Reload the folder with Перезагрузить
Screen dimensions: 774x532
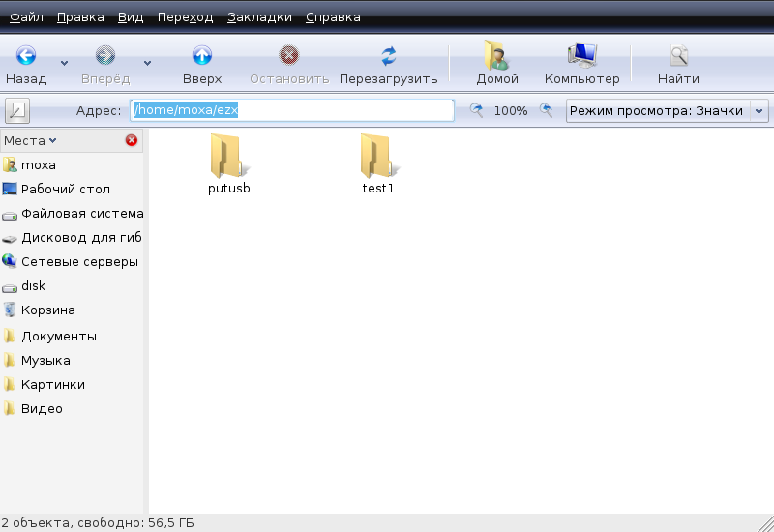click(389, 65)
